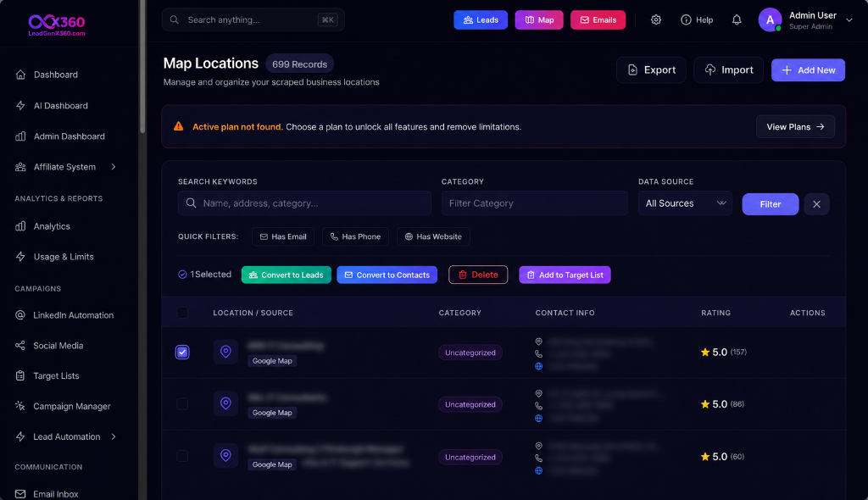The height and width of the screenshot is (500, 868).
Task: Click the Name, address, category search field
Action: pyautogui.click(x=304, y=203)
